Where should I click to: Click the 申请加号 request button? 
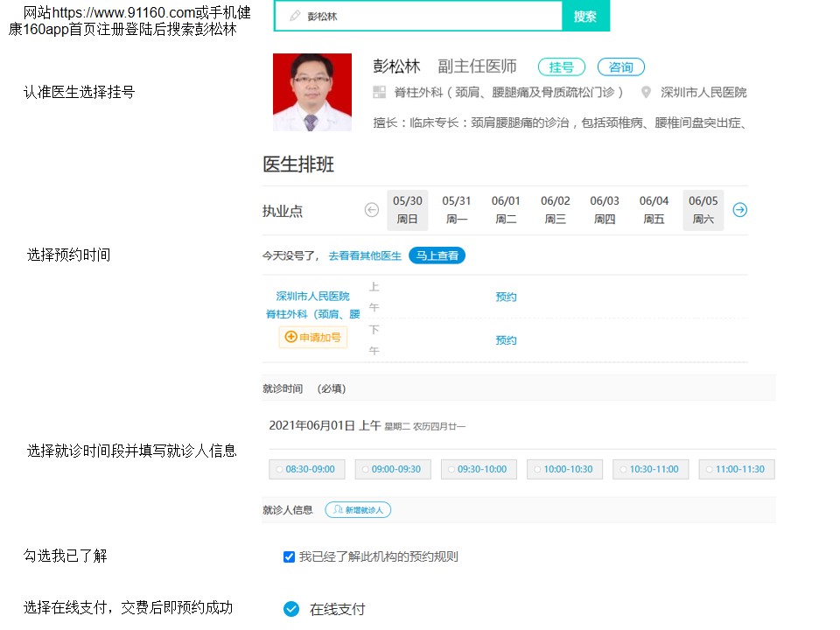pos(313,337)
